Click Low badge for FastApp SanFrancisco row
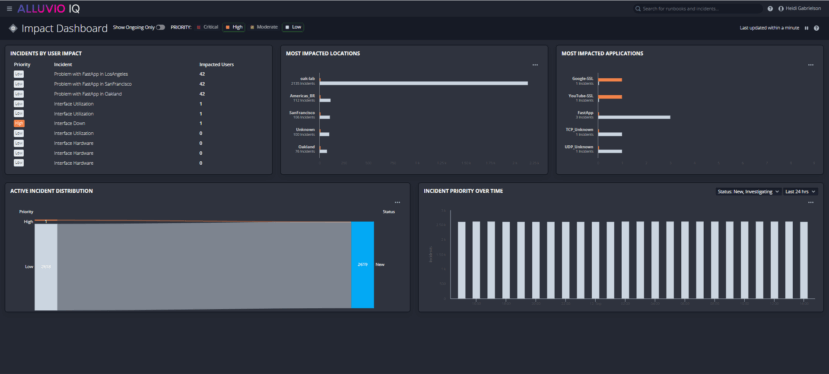829x374 pixels. pyautogui.click(x=19, y=84)
